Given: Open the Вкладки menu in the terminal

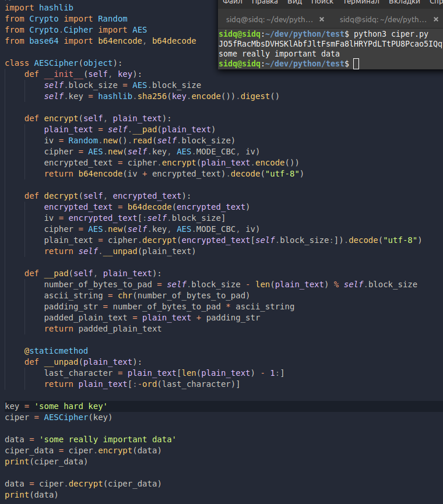Looking at the screenshot, I should pos(405,2).
